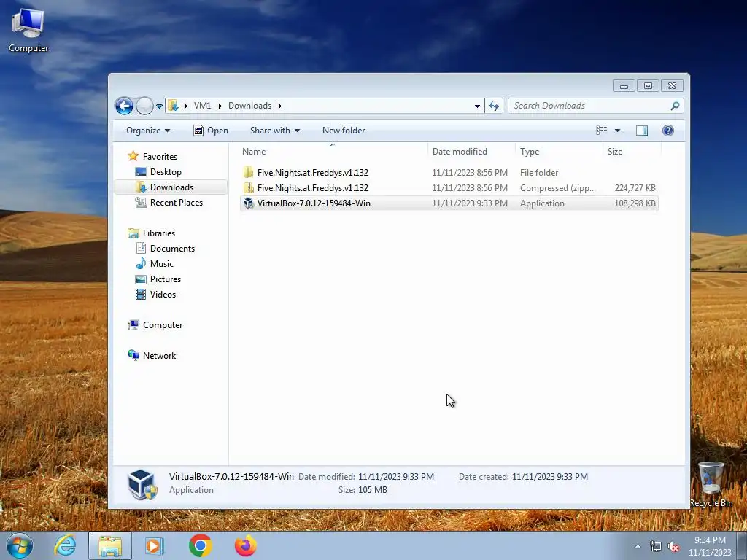The image size is (747, 560).
Task: Close the Downloads window
Action: point(672,86)
